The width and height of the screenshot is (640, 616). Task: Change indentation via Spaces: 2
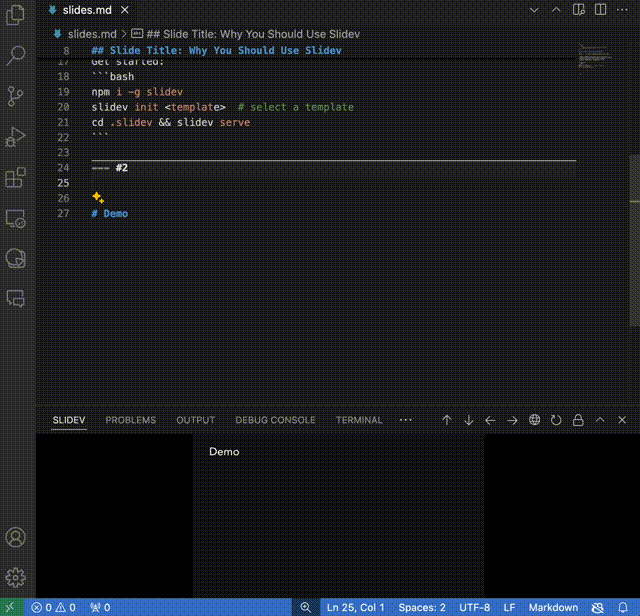(422, 607)
